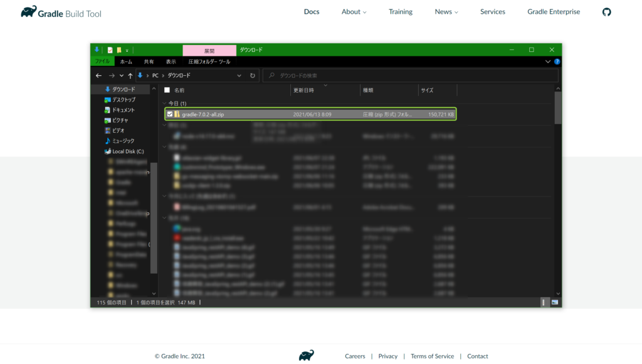
Task: Focus the ダウンロードの検索 search box
Action: coord(411,76)
